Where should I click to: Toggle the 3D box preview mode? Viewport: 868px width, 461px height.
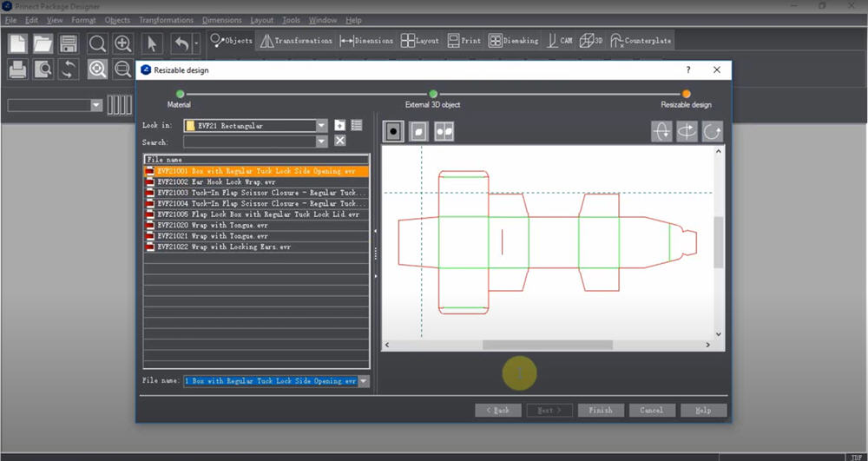pyautogui.click(x=418, y=131)
